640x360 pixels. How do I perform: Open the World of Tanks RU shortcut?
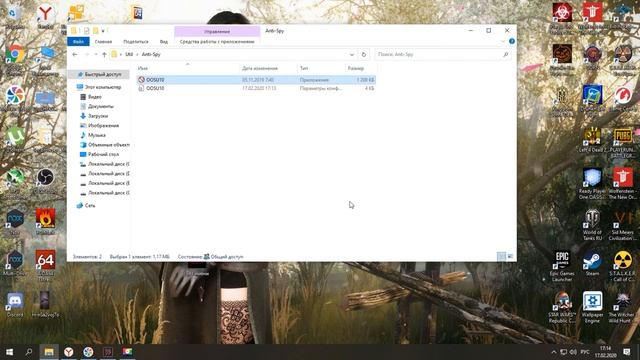592,225
